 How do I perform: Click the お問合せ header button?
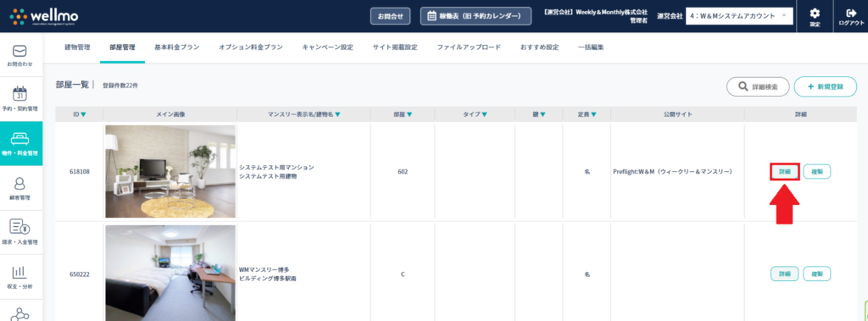point(390,16)
